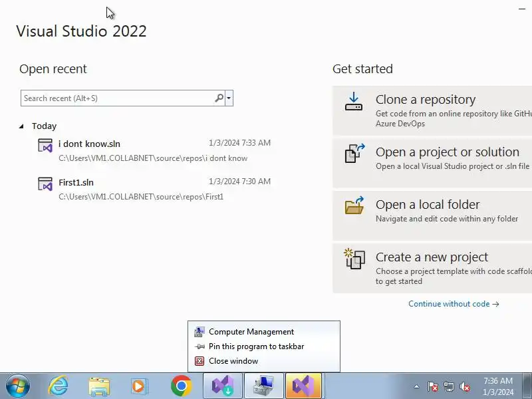Choose Open a project or solution
Viewport: 532px width, 399px height.
(432, 163)
